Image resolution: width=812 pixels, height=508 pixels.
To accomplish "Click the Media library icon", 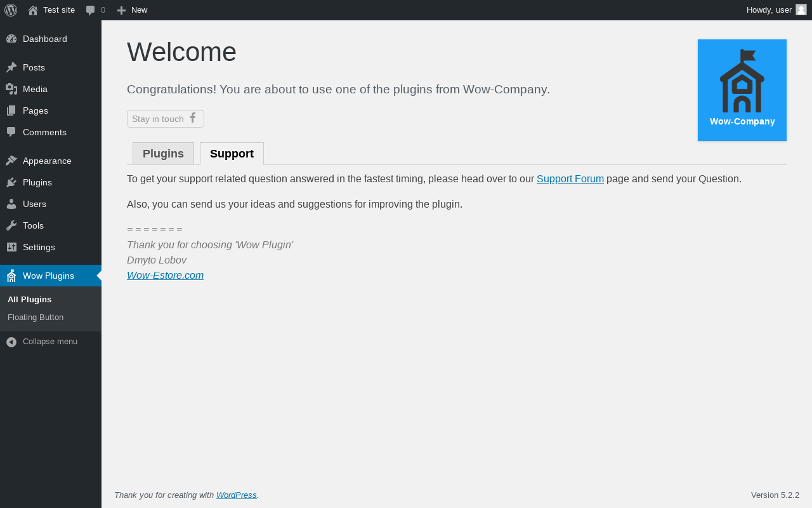I will [11, 89].
